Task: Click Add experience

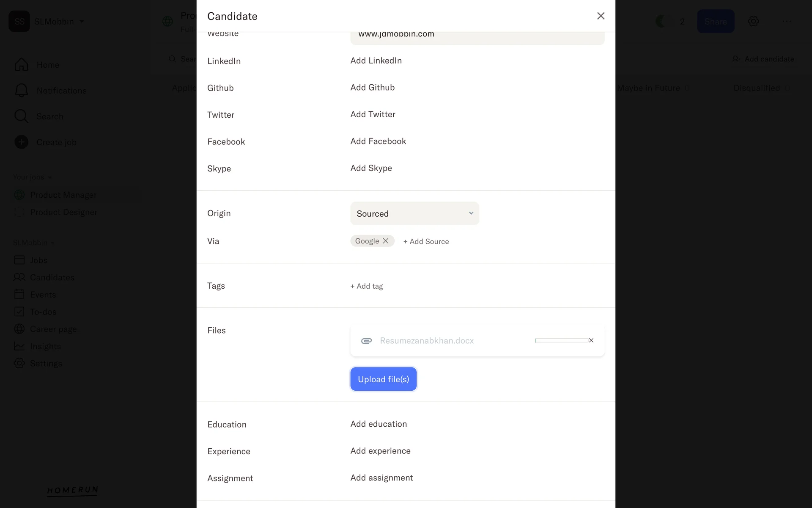Action: tap(380, 451)
